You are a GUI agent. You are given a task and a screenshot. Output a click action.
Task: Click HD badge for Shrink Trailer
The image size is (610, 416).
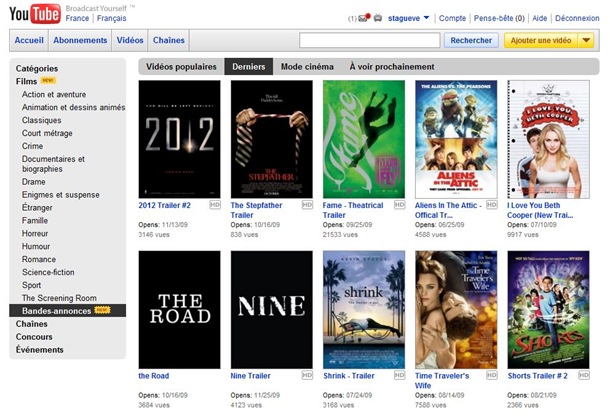(x=400, y=375)
